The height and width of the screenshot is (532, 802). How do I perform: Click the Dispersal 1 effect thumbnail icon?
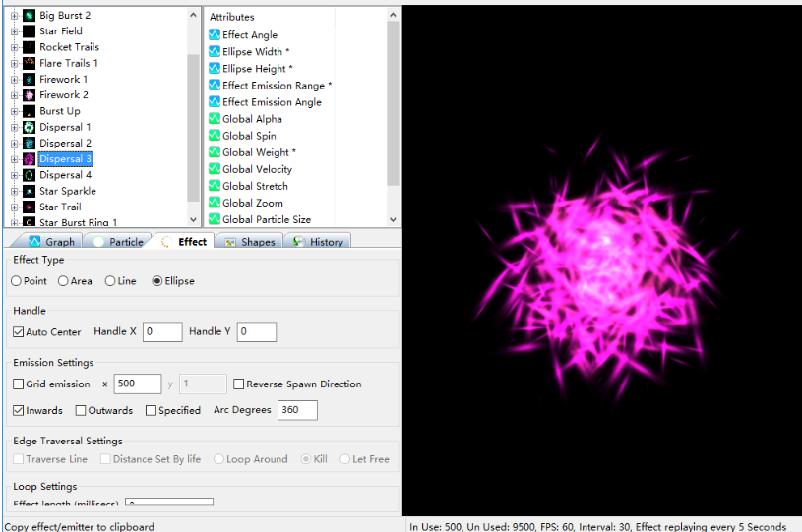point(30,127)
